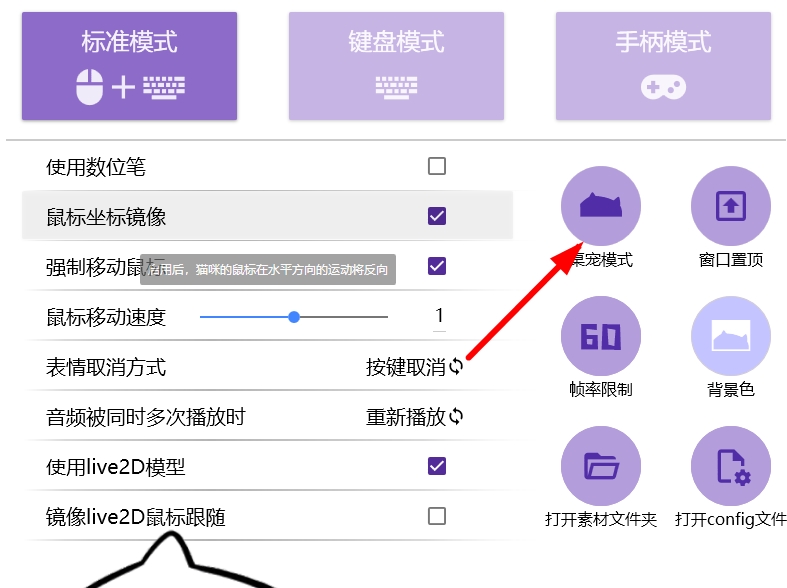Select the 键盘模式 keyboard mode tab
Screen dimensions: 787x588
[x=397, y=66]
